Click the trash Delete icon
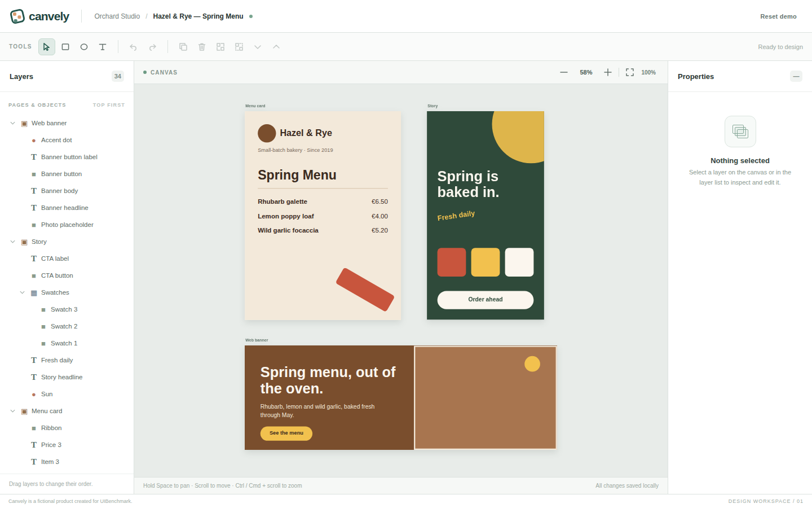Screen dimensions: 812x508 [x=202, y=47]
